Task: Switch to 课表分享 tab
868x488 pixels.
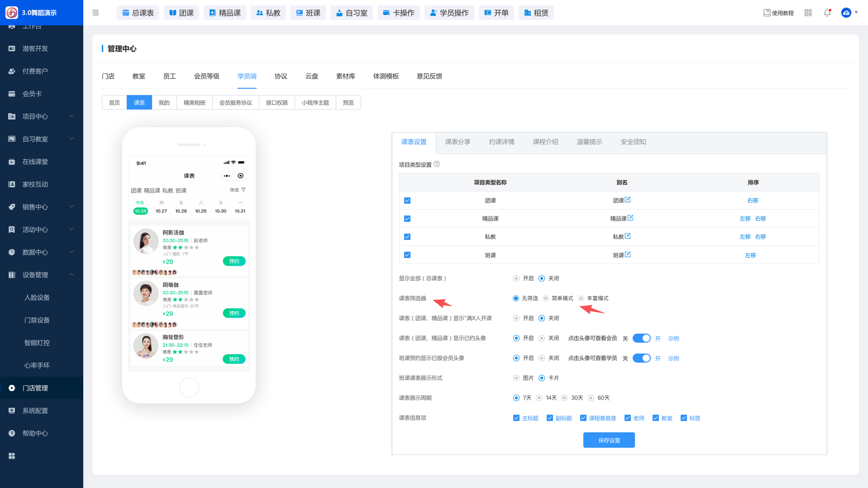Action: coord(458,142)
